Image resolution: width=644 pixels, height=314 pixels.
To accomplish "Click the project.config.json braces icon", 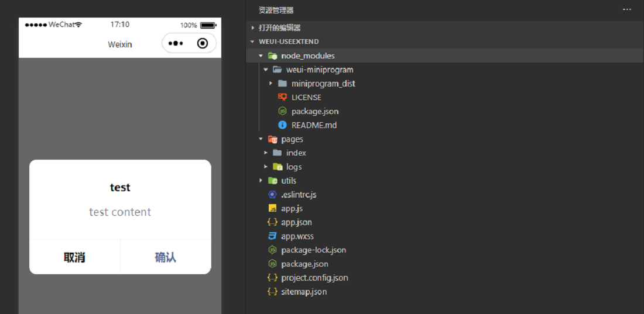I will click(272, 278).
